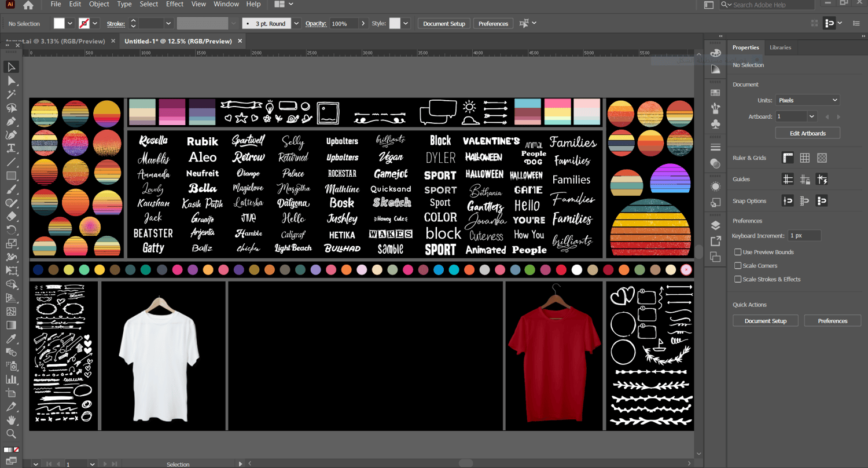Toggle Show Rulers in Properties panel

pos(788,158)
